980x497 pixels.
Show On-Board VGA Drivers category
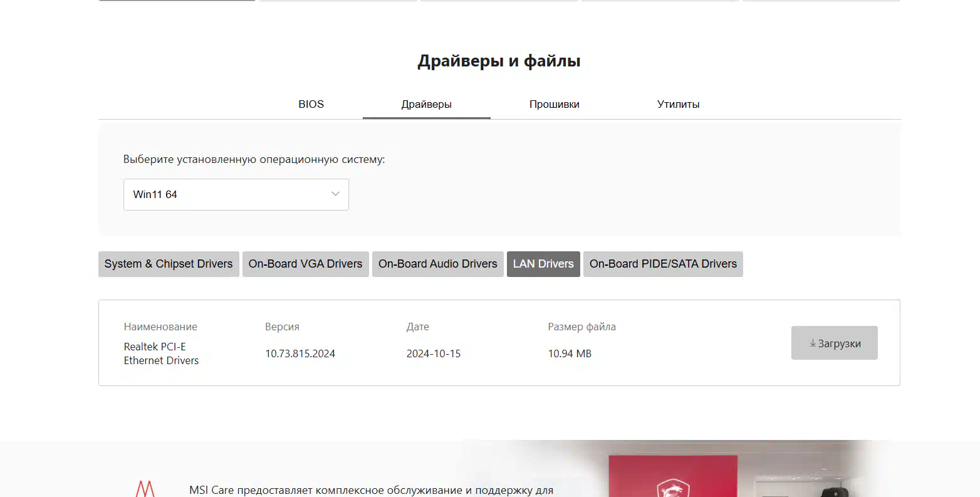pyautogui.click(x=305, y=264)
